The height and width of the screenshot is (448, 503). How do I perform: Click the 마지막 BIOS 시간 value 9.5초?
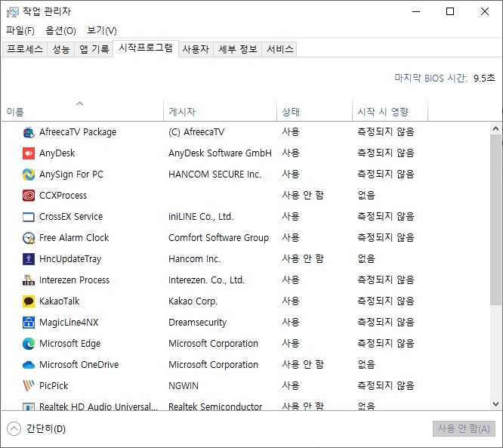click(x=484, y=79)
